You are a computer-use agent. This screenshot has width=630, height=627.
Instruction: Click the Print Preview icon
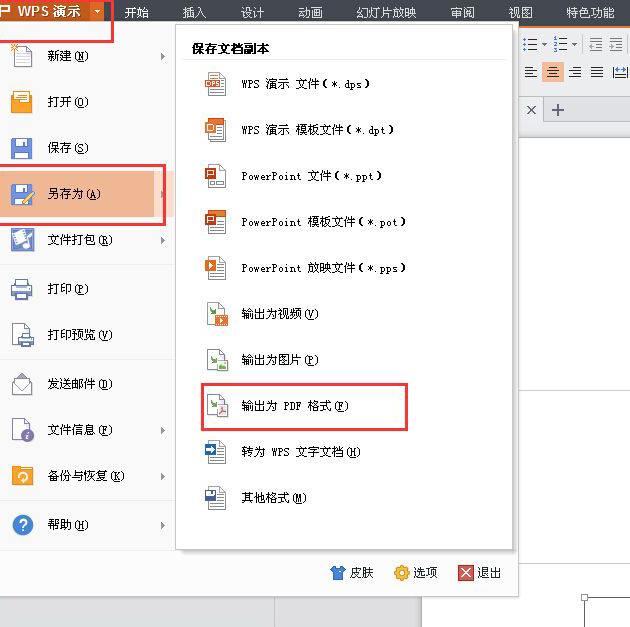[x=22, y=335]
